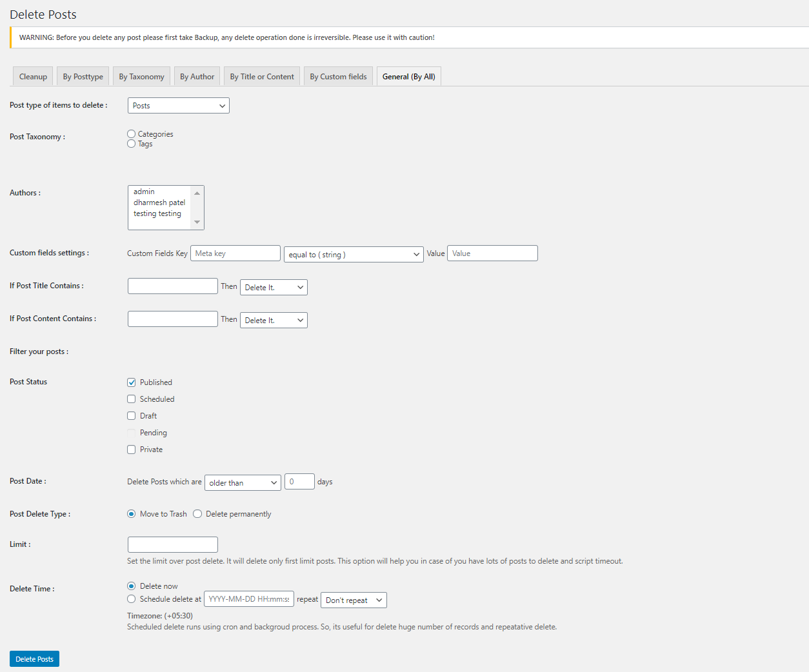This screenshot has height=672, width=809.
Task: Click the Delete Posts button
Action: 34,658
